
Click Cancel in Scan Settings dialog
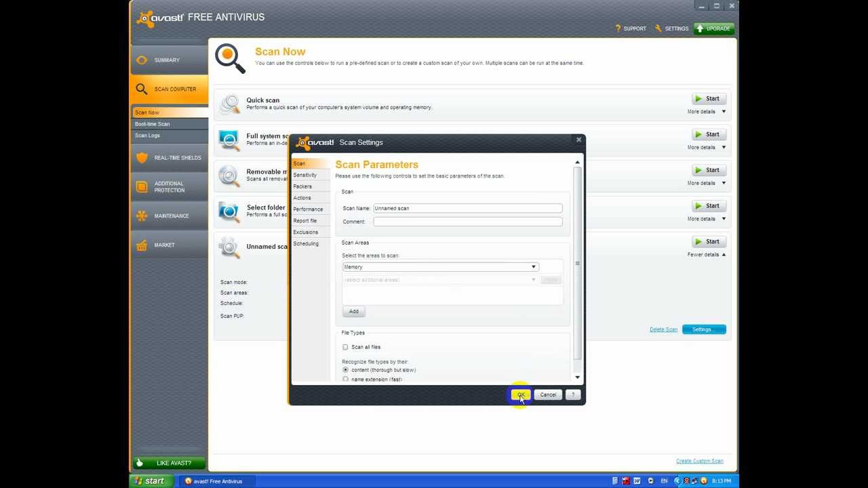tap(548, 394)
